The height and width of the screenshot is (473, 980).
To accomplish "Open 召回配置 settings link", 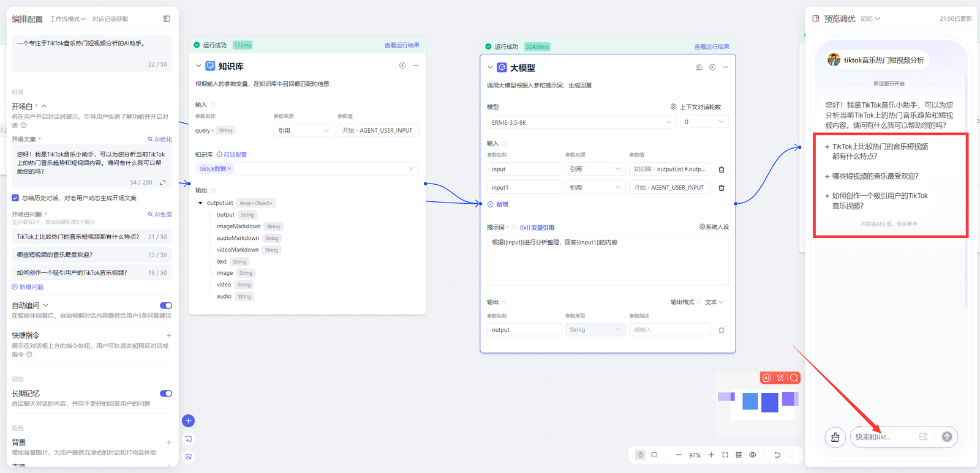I will [x=232, y=155].
